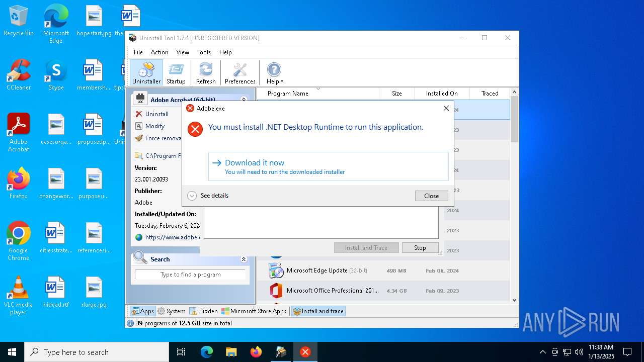The height and width of the screenshot is (362, 644).
Task: Select Skype desktop shortcut
Action: point(56,75)
